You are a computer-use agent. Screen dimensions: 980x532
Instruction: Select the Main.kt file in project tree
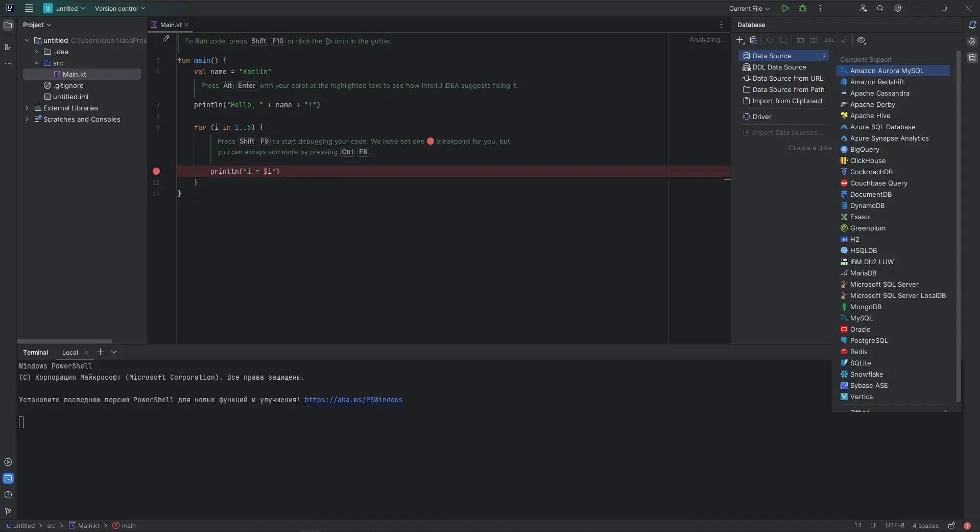point(74,74)
